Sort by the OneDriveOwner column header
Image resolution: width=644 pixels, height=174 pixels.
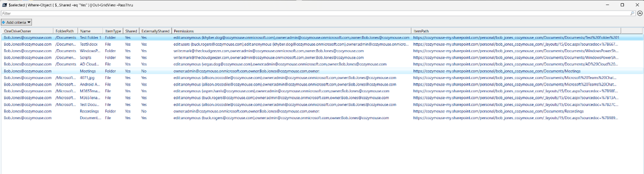[27, 31]
